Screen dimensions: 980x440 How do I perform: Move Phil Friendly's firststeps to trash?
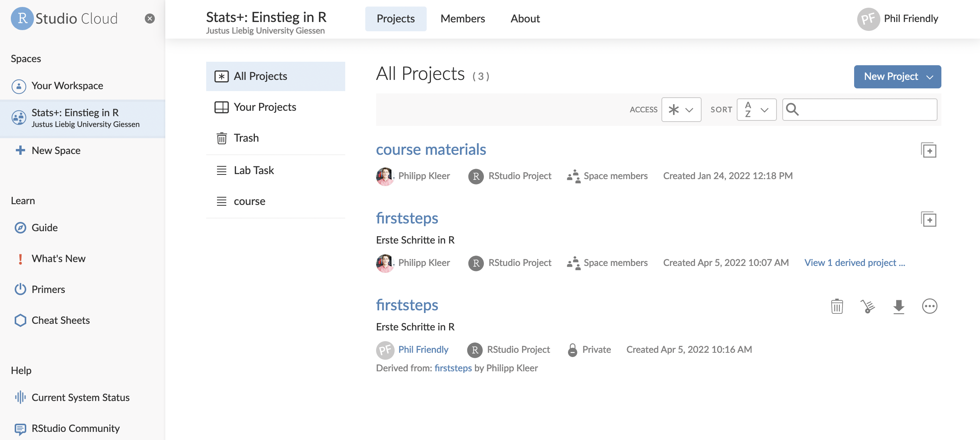tap(837, 306)
